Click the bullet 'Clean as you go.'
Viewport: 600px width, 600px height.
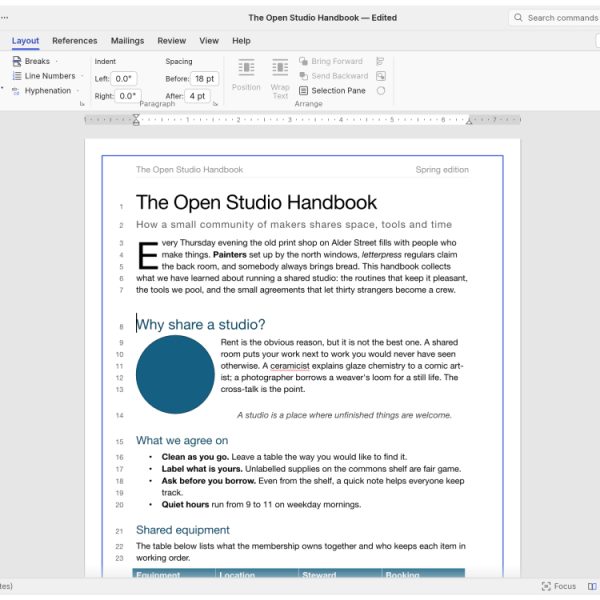(x=195, y=457)
